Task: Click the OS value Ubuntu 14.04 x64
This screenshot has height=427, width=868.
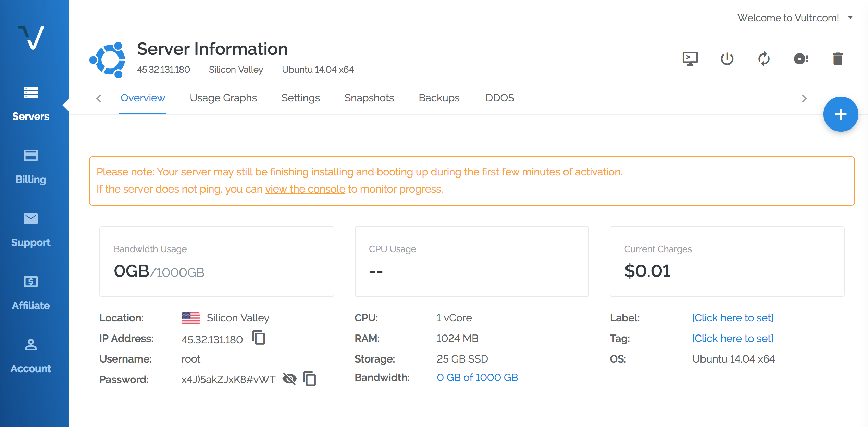Action: [x=733, y=359]
